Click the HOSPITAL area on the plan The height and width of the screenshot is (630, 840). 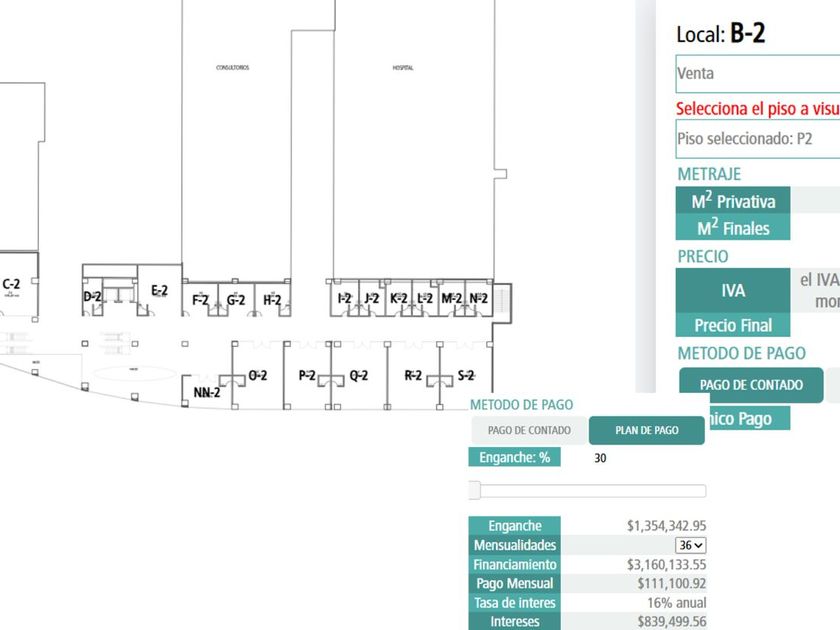point(403,68)
